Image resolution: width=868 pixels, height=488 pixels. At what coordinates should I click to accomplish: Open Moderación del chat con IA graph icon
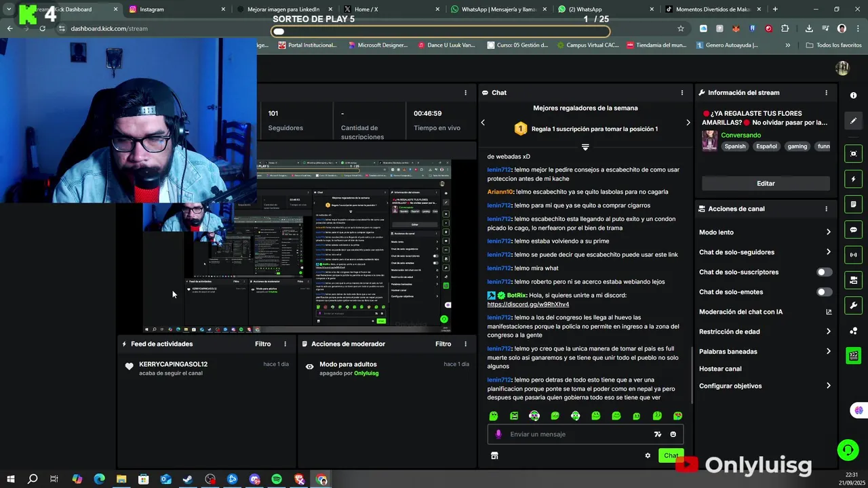[x=828, y=312]
